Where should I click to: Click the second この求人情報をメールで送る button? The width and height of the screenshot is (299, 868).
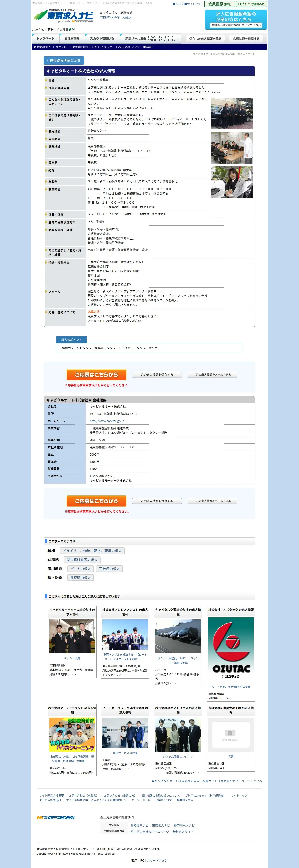pos(213,501)
